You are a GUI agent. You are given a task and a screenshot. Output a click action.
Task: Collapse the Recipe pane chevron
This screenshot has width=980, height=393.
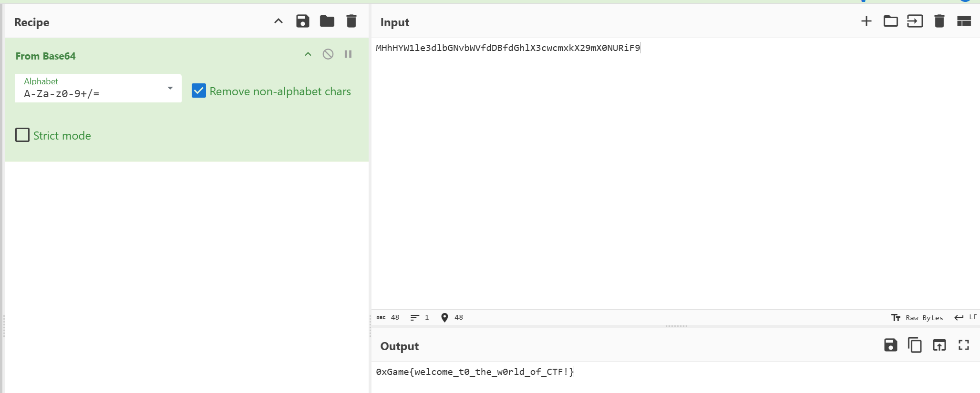point(279,21)
